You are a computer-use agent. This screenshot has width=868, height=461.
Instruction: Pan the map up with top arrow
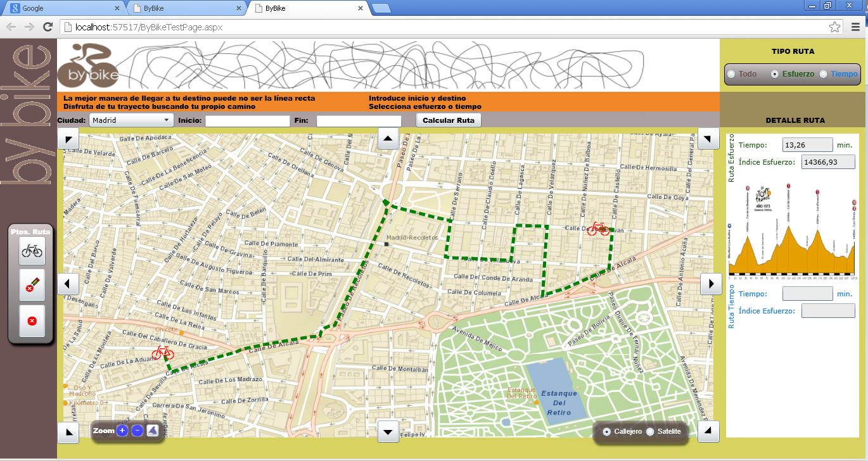click(x=388, y=138)
